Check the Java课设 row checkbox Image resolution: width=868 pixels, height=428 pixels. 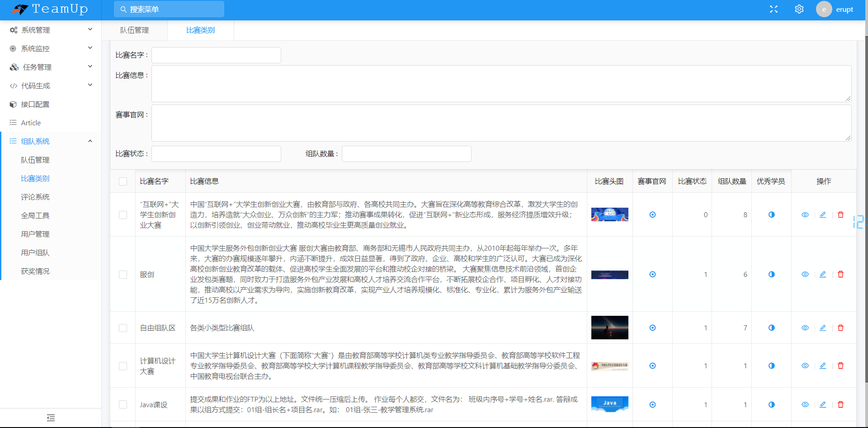[123, 404]
